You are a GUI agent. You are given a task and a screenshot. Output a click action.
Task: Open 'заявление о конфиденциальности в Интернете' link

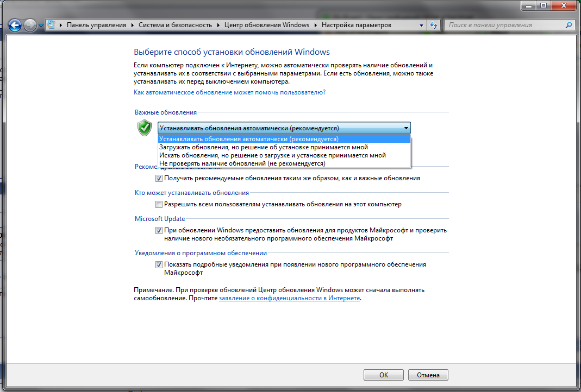tap(289, 299)
